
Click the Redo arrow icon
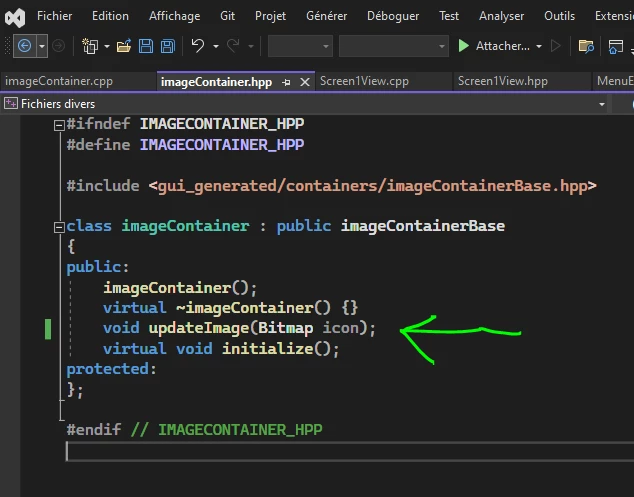(x=233, y=46)
